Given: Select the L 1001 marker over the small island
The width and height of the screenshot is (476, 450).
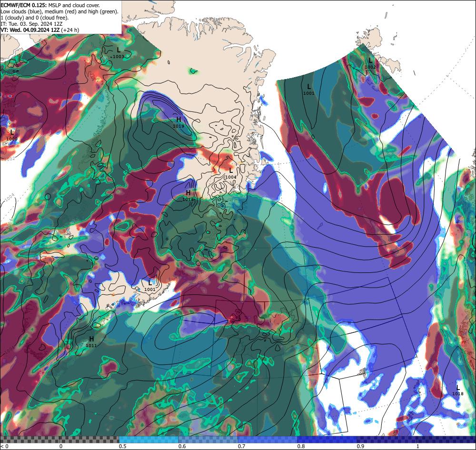Looking at the screenshot, I should pyautogui.click(x=149, y=286).
